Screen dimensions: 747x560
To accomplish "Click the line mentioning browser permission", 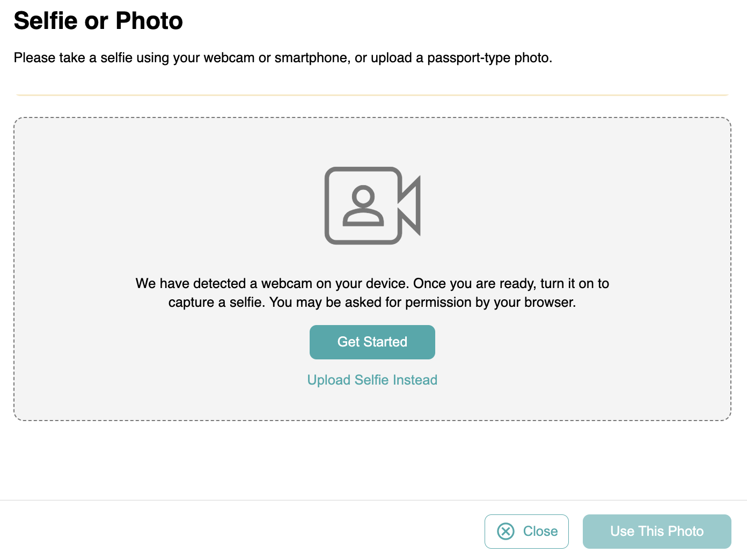I will click(x=372, y=302).
